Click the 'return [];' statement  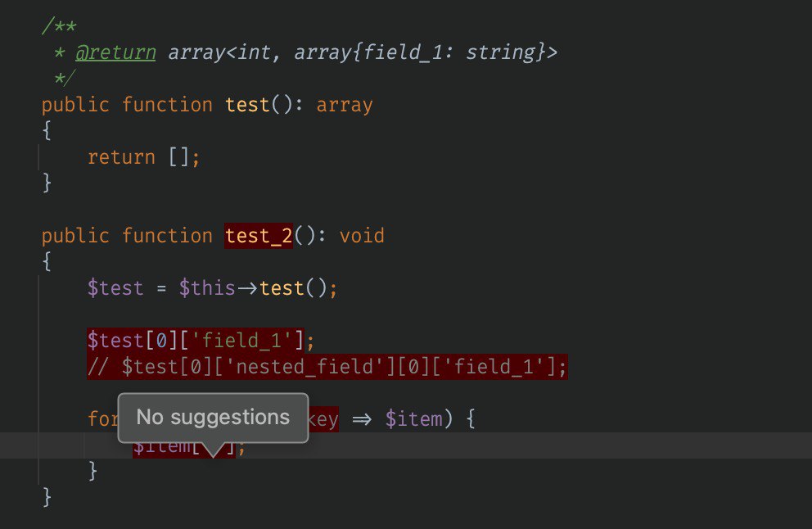pyautogui.click(x=143, y=157)
